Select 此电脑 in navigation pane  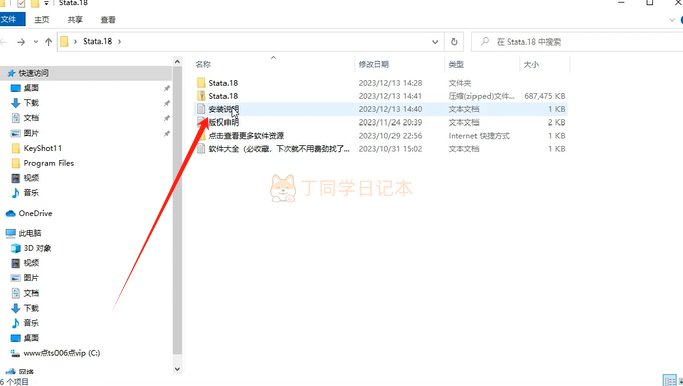(30, 233)
